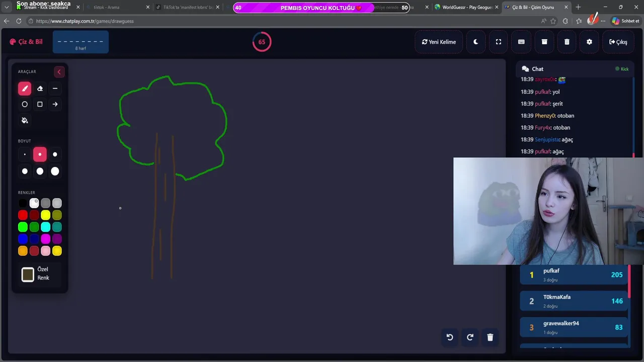
Task: Click the gravewalker94 leaderboard row
Action: (x=574, y=327)
